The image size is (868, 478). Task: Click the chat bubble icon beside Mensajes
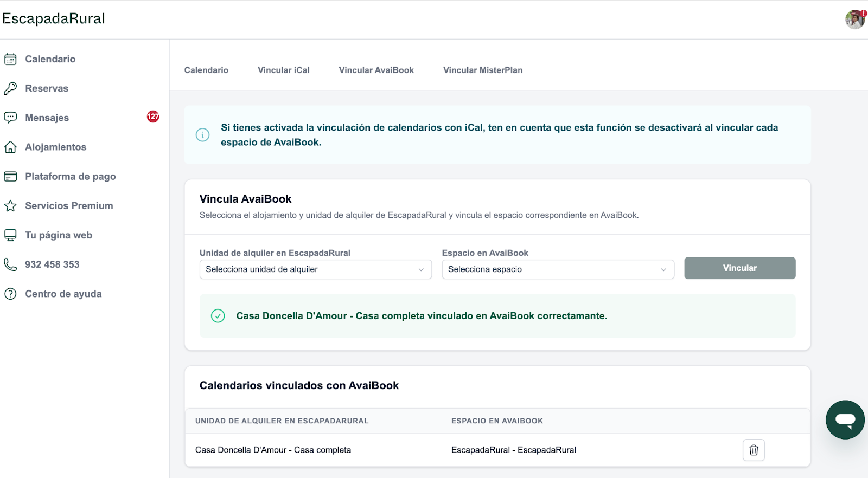coord(10,118)
